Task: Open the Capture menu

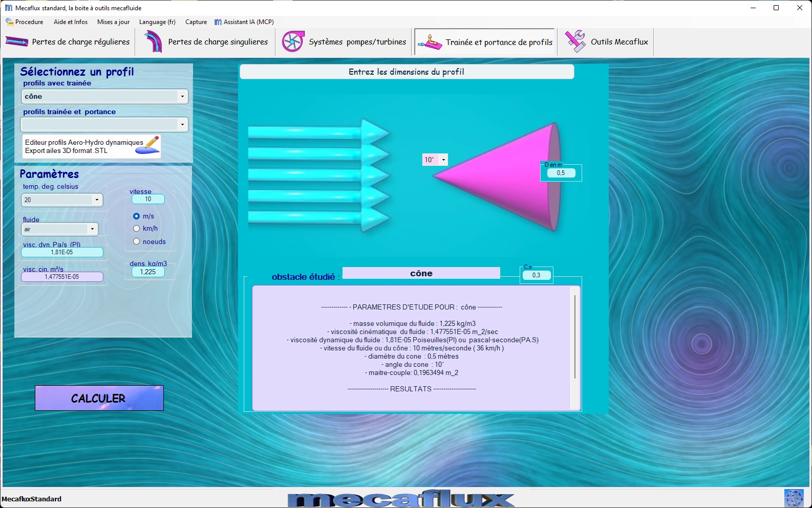Action: [x=196, y=22]
